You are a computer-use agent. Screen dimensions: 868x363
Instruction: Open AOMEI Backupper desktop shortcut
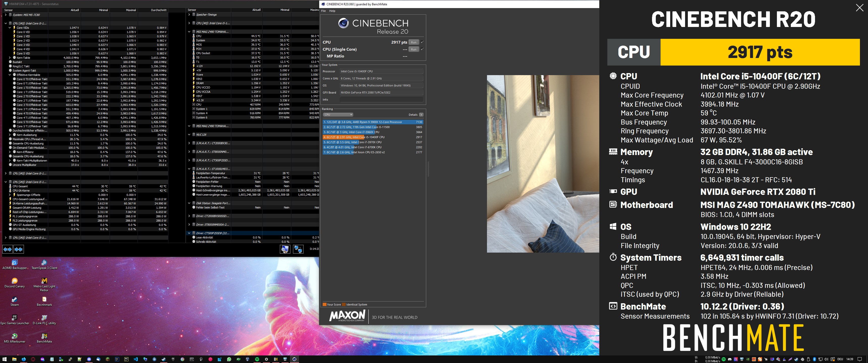14,265
